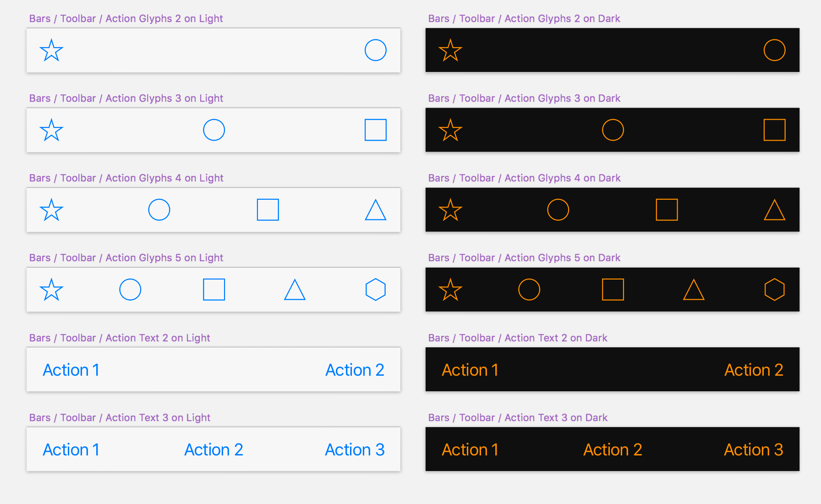Select the triangle glyph in Action Glyphs 4 on Light

click(375, 210)
